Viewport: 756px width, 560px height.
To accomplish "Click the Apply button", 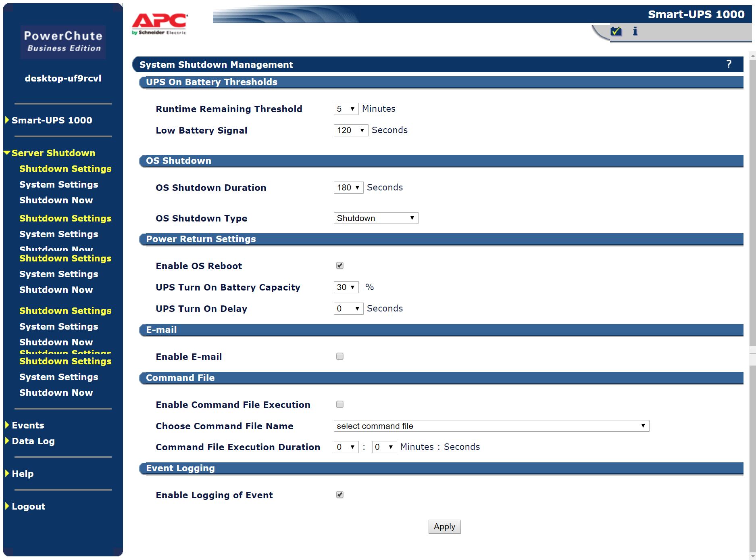I will [444, 527].
